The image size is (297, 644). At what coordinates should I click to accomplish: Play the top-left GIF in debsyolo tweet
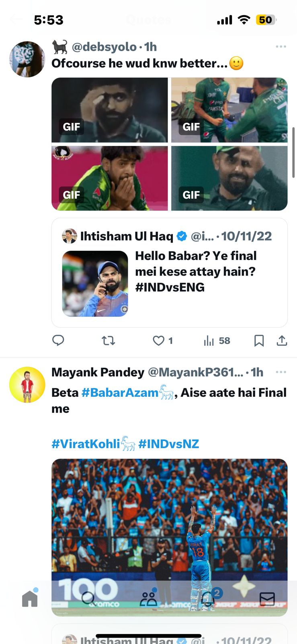(110, 110)
